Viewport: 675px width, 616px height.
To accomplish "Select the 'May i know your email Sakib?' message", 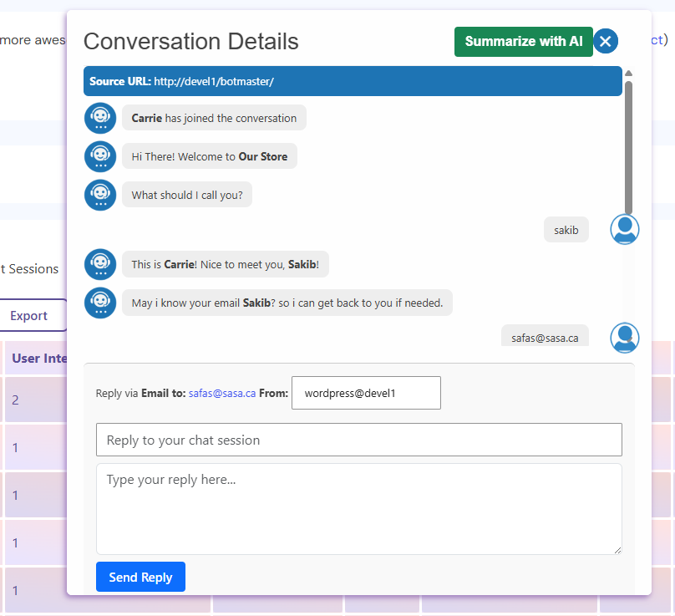I will coord(287,303).
